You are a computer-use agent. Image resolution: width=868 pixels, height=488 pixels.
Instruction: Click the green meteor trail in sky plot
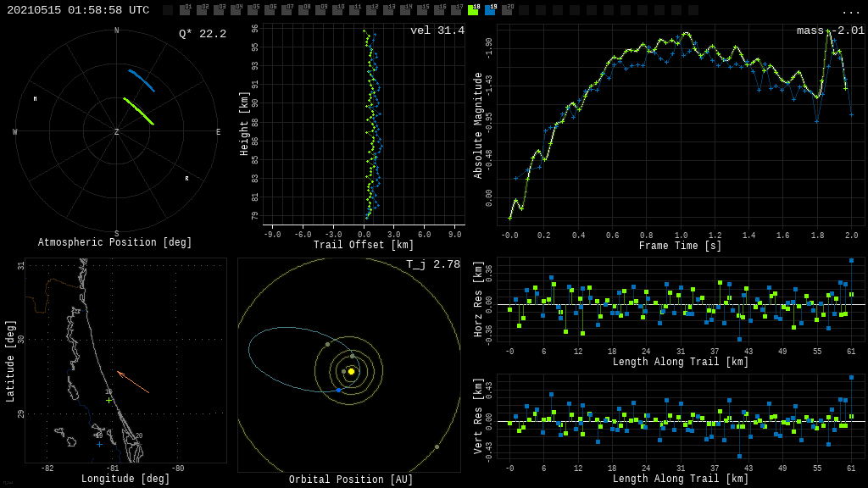point(138,111)
